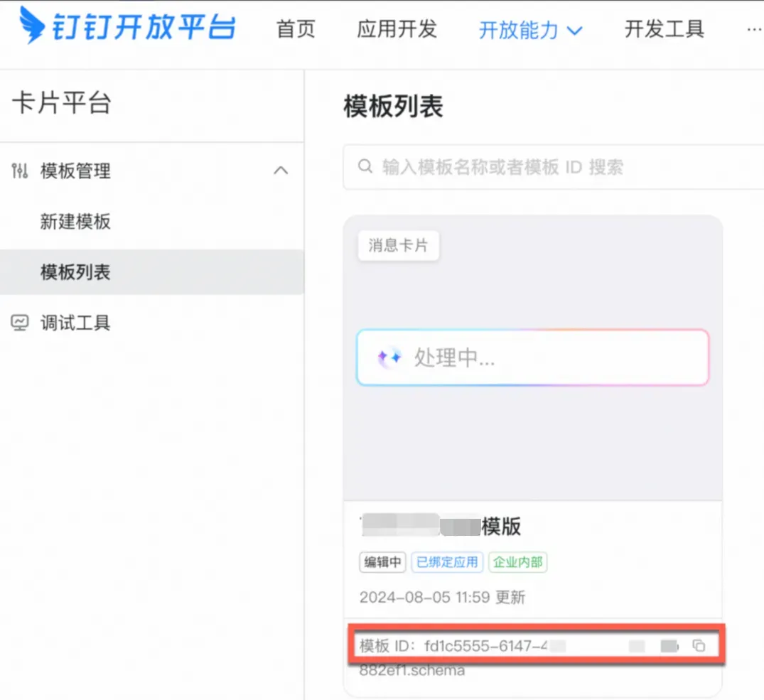Expand the 开放能力 dropdown chevron

574,31
